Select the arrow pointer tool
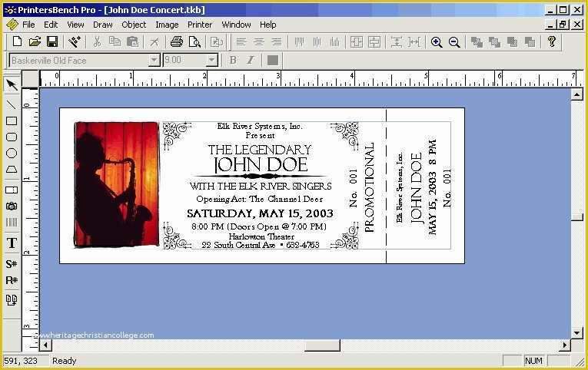 tap(12, 85)
